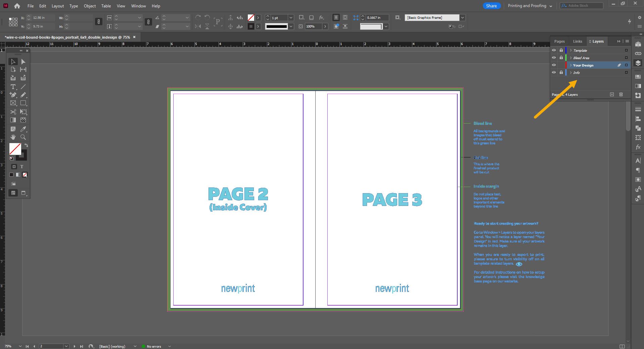Choose the Gradient tool
The image size is (644, 349).
coord(13,120)
